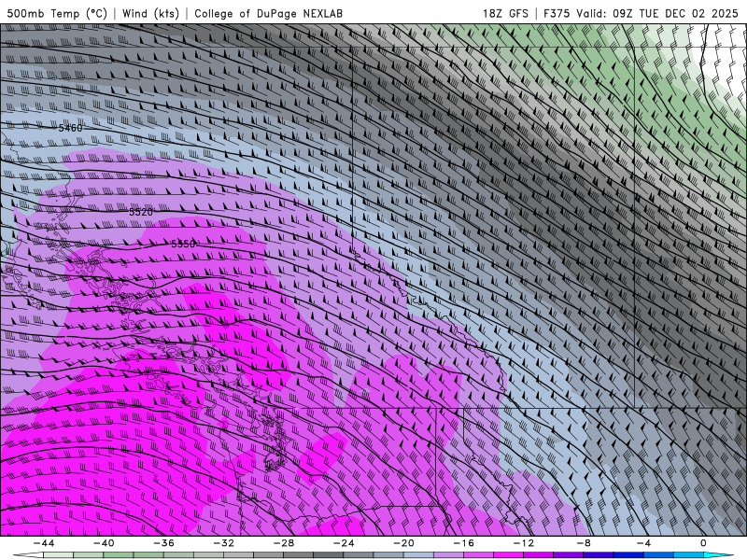Screen dimensions: 747x560
Task: Click the -32 colorbar scale label
Action: (224, 543)
